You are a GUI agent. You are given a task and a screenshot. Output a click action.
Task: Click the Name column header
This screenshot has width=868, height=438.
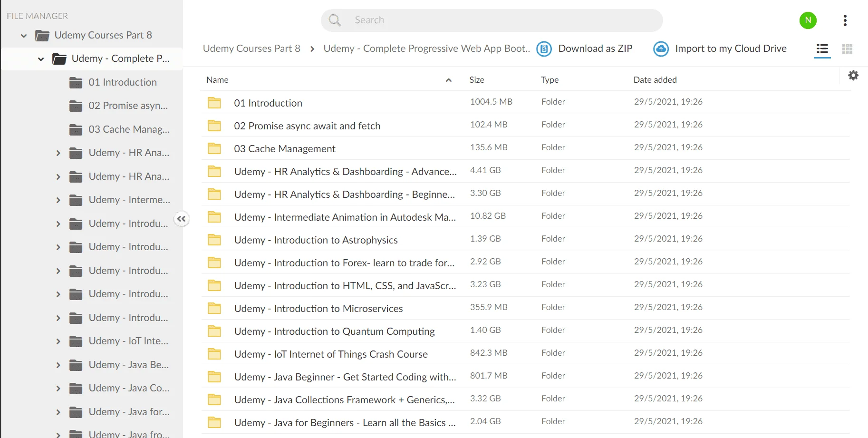point(217,80)
